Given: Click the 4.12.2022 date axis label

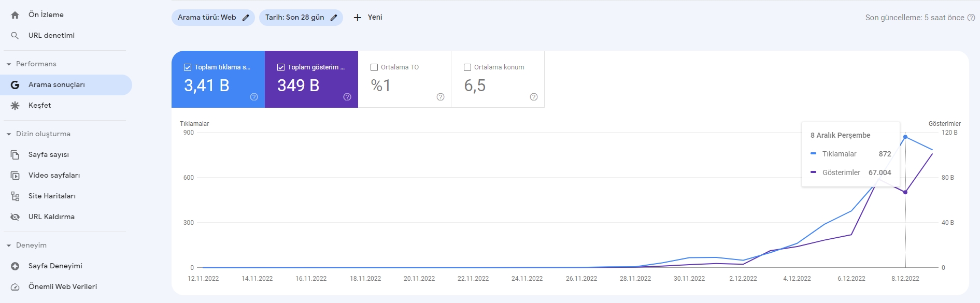Looking at the screenshot, I should coord(797,279).
